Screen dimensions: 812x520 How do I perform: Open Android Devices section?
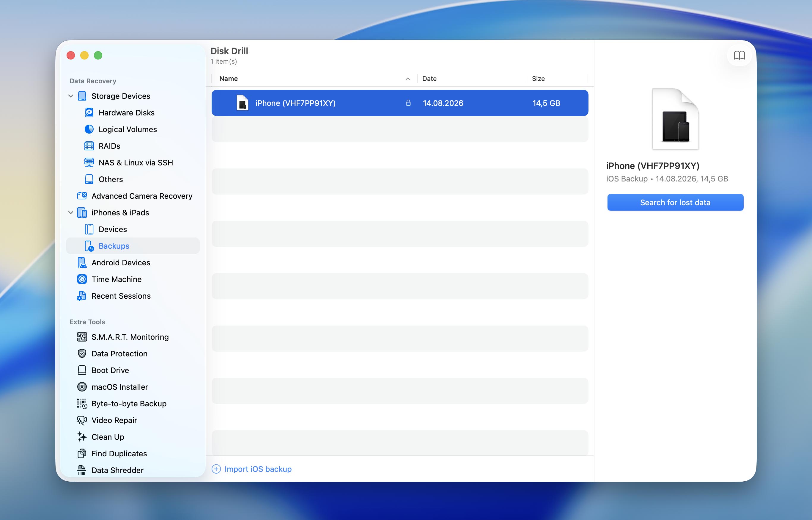[121, 262]
